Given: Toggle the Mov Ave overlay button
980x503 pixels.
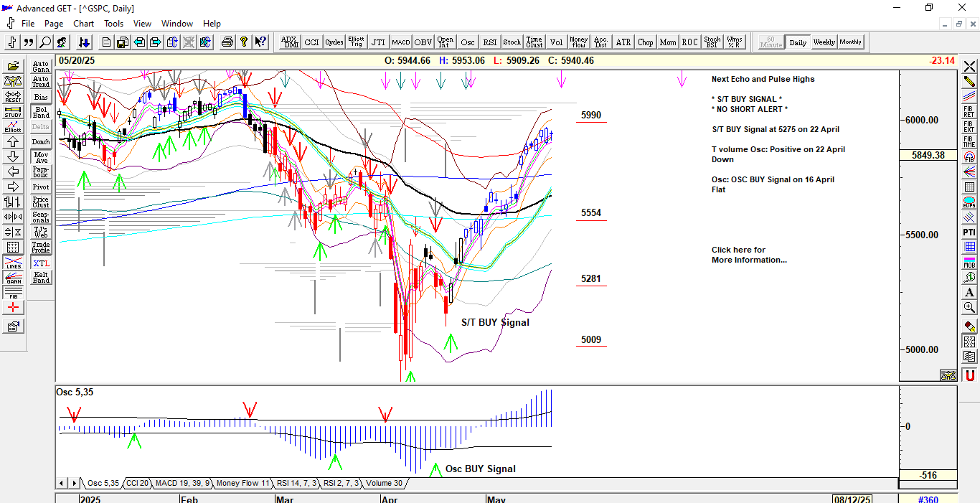Looking at the screenshot, I should (x=41, y=156).
